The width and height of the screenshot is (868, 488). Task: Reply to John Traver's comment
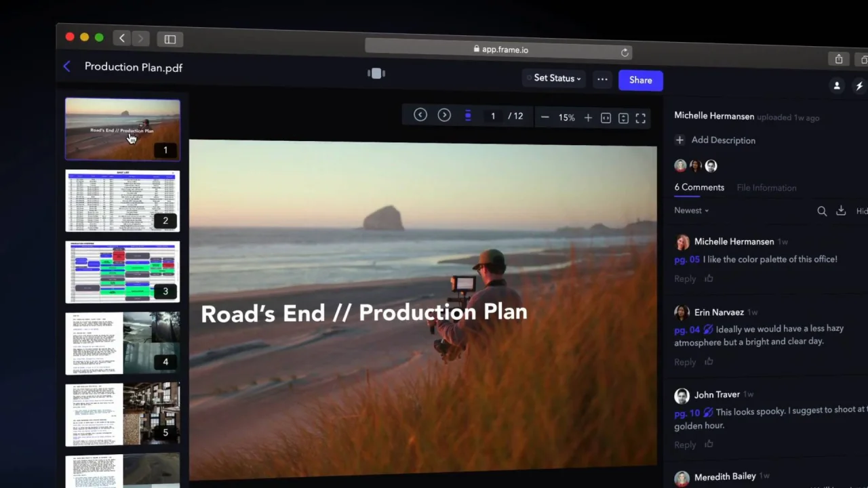(685, 445)
